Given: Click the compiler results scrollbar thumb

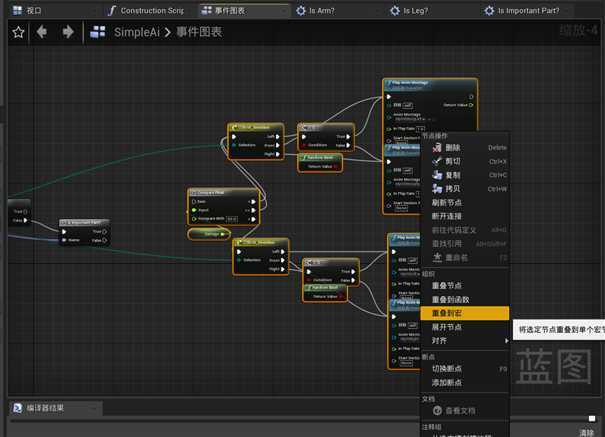Looking at the screenshot, I should (x=592, y=419).
